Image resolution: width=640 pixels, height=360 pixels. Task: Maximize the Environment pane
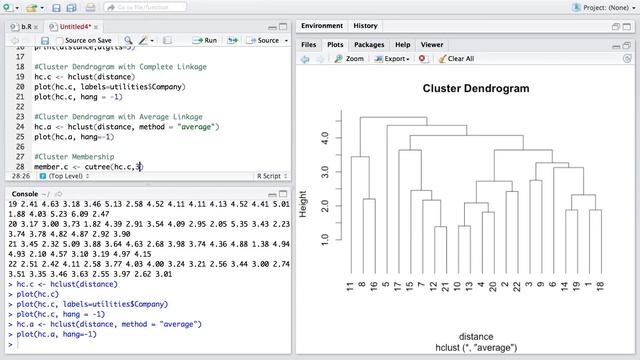click(x=627, y=27)
